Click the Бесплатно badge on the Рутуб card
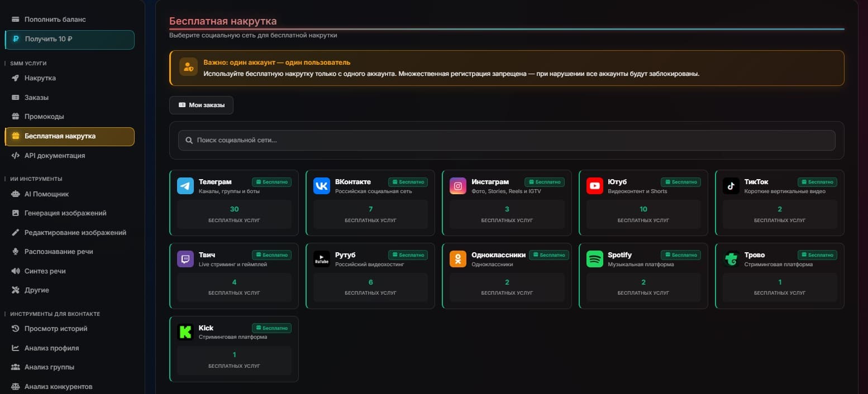Image resolution: width=868 pixels, height=394 pixels. (x=408, y=255)
